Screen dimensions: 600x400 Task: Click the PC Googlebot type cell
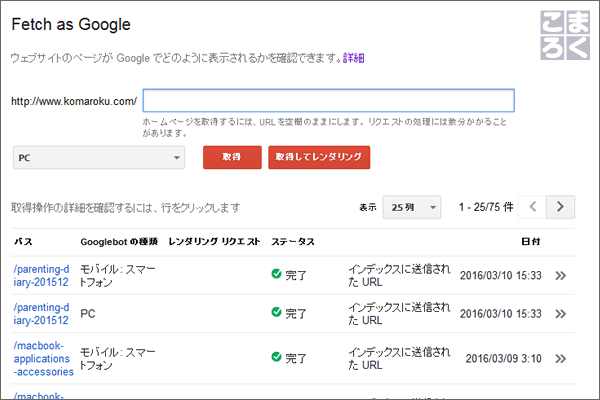pos(88,314)
